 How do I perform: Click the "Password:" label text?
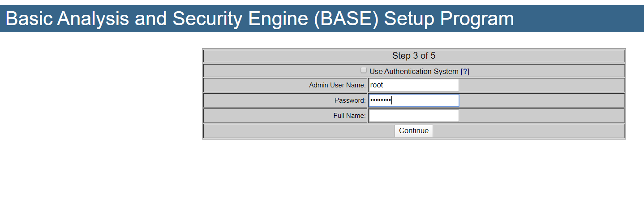(350, 100)
